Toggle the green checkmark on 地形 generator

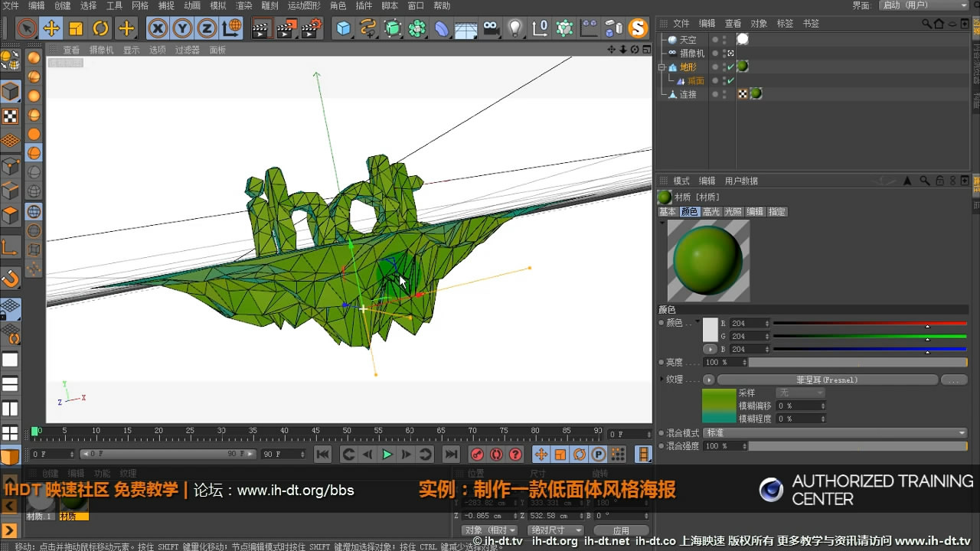click(730, 67)
